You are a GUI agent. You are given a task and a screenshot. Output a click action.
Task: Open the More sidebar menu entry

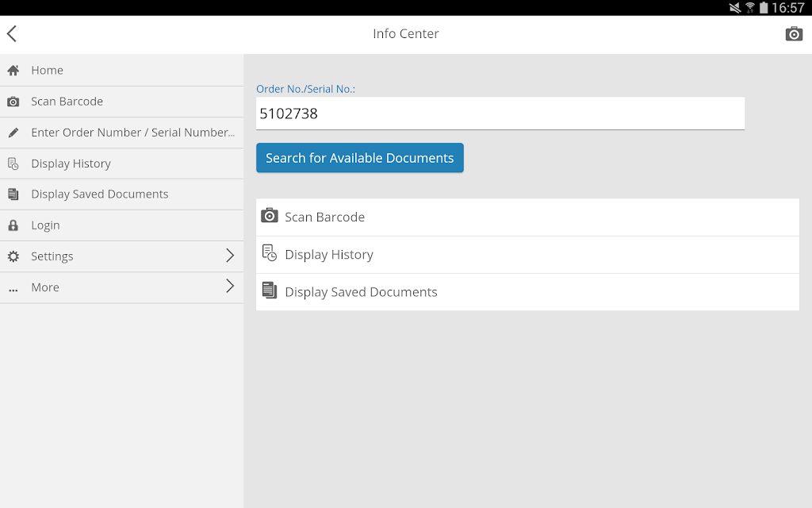pos(121,287)
